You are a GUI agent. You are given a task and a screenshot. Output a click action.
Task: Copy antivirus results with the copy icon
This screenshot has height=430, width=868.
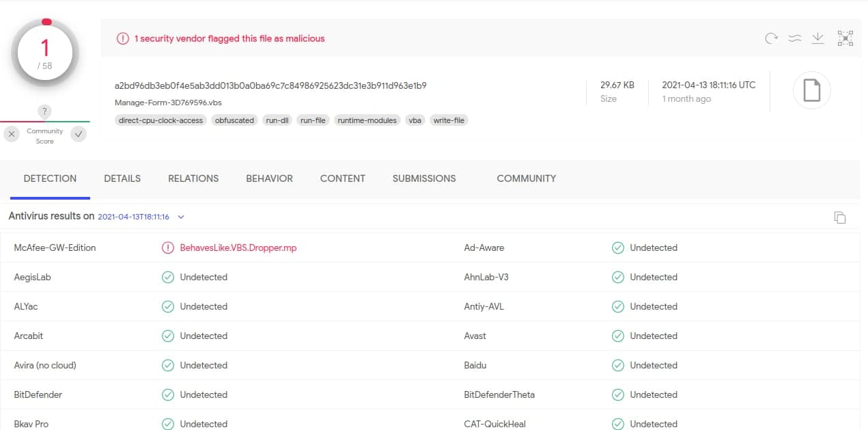pos(840,217)
